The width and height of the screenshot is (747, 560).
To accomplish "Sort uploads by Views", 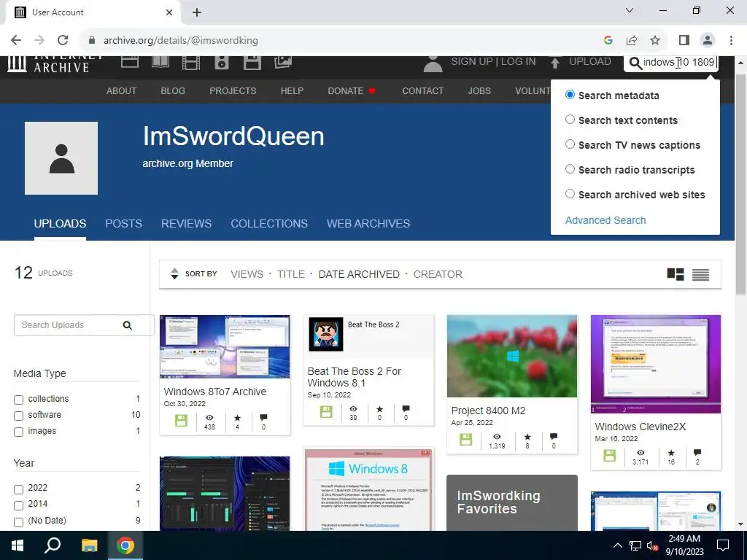I will click(x=247, y=274).
